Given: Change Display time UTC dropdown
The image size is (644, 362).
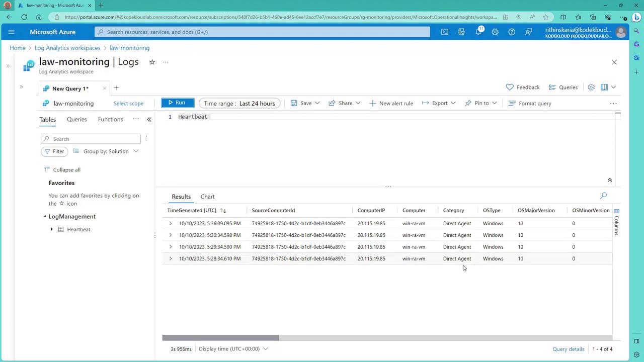Looking at the screenshot, I should [233, 349].
